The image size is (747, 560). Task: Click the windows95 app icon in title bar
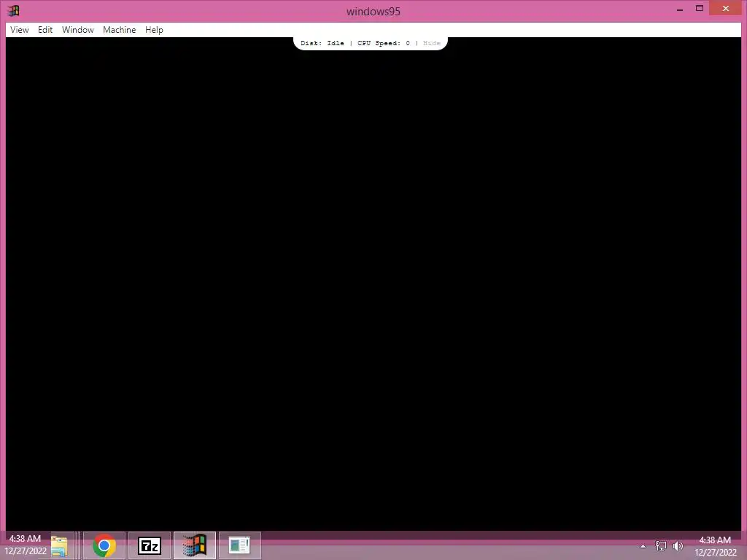point(13,10)
